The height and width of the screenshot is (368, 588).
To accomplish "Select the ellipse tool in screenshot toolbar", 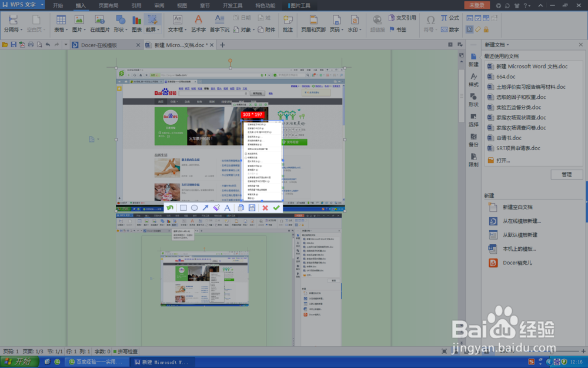I will [194, 208].
